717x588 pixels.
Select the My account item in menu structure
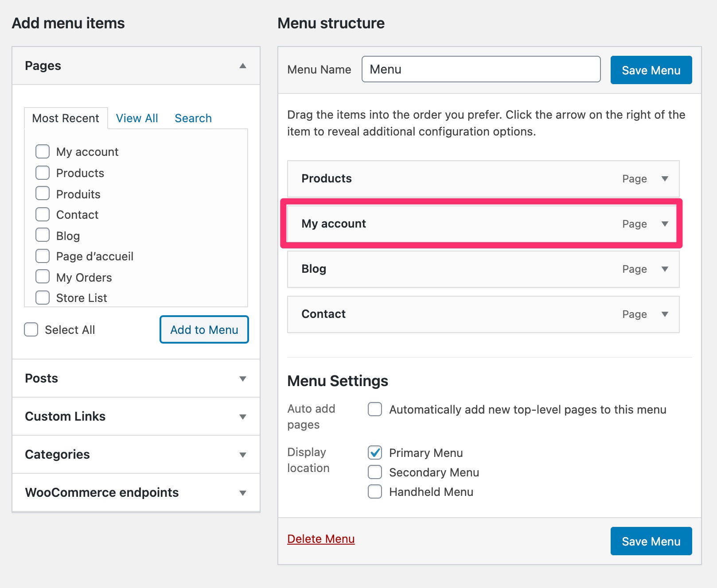pos(483,224)
